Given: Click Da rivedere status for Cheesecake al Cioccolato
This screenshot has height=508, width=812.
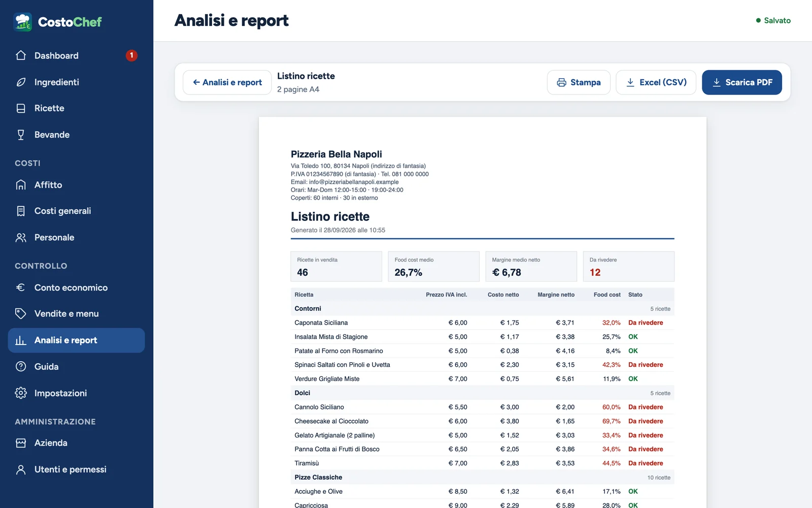Looking at the screenshot, I should coord(646,421).
